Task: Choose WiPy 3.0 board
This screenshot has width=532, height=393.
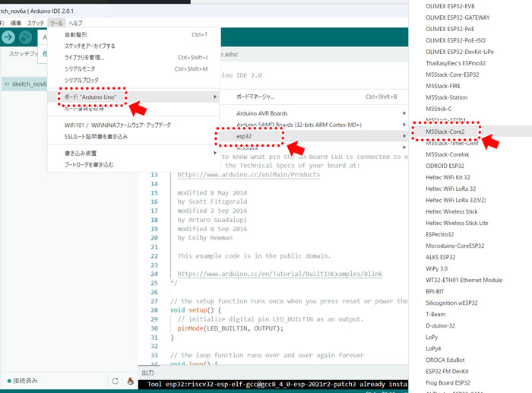Action: pos(437,268)
